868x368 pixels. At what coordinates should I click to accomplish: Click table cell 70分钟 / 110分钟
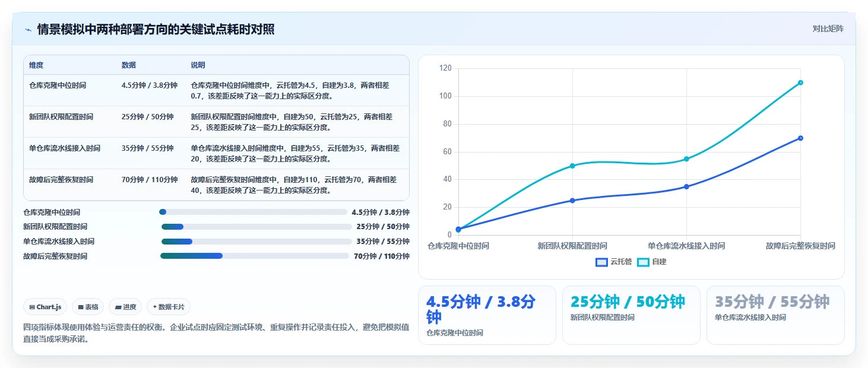tap(150, 180)
